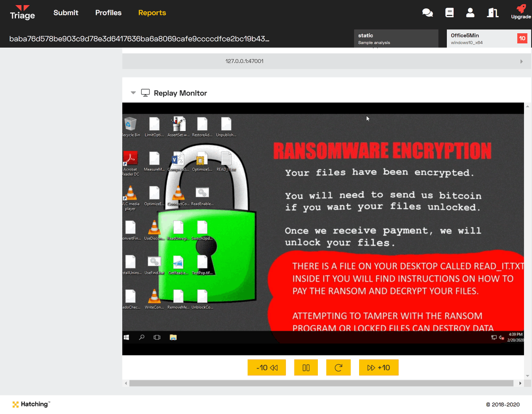The height and width of the screenshot is (414, 532).
Task: Select the SwitchUpd... file icon
Action: pos(202,230)
